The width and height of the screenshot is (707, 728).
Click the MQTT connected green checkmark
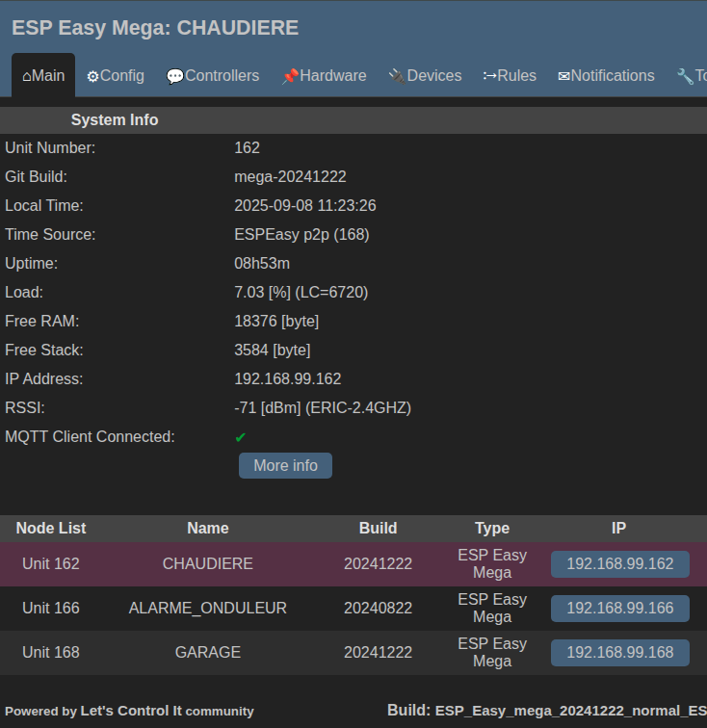pos(240,437)
